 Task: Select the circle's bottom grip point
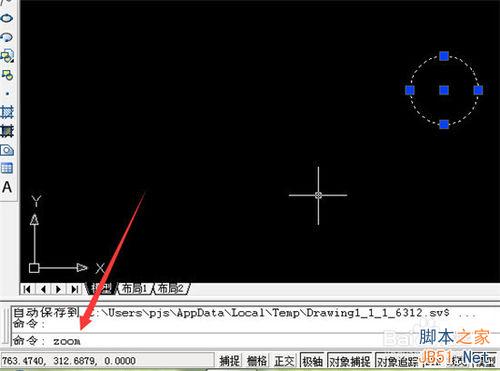pos(444,124)
